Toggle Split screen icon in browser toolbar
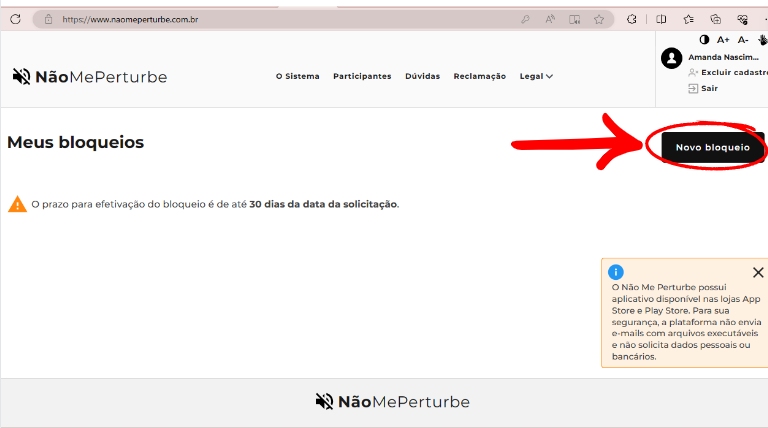 661,20
